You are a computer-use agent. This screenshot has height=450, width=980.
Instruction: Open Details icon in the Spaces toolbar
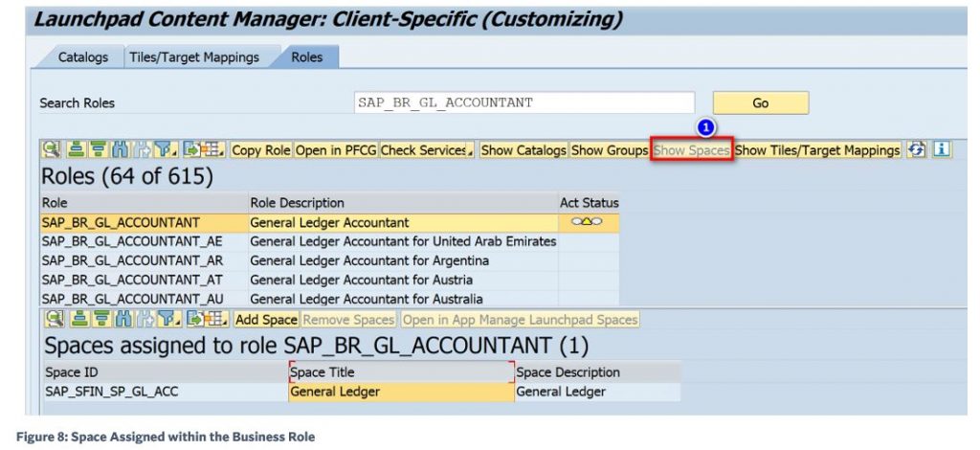tap(55, 320)
